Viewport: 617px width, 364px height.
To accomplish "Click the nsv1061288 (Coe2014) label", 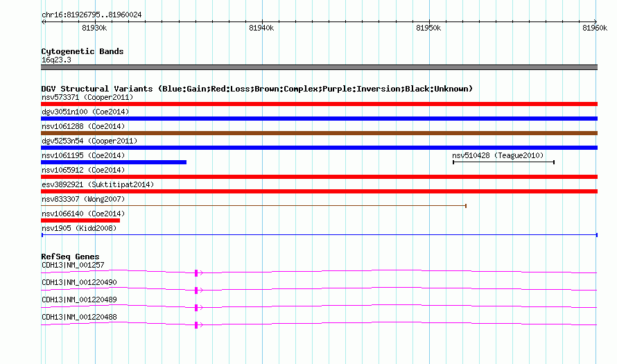I will click(83, 126).
